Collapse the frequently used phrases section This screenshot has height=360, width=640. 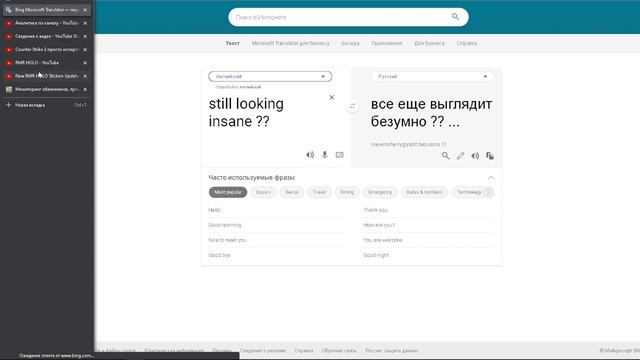pyautogui.click(x=491, y=178)
